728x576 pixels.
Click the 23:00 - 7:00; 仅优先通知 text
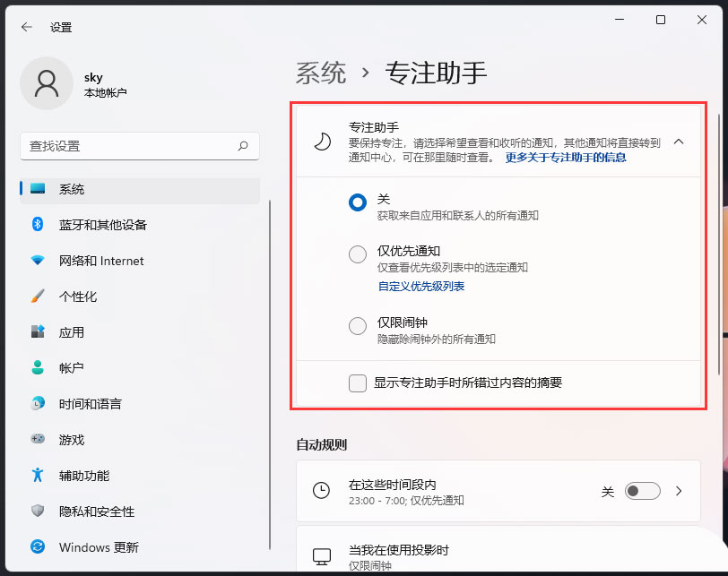(406, 501)
